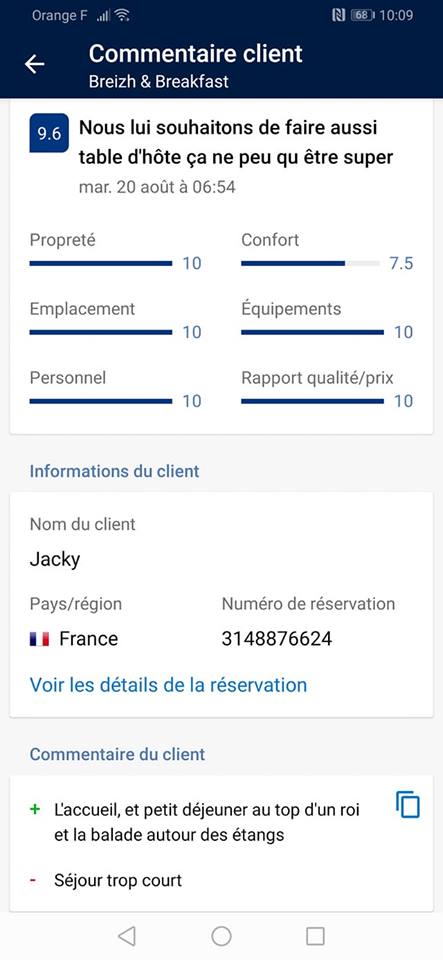The width and height of the screenshot is (443, 960).
Task: Tap the French flag icon
Action: [39, 640]
